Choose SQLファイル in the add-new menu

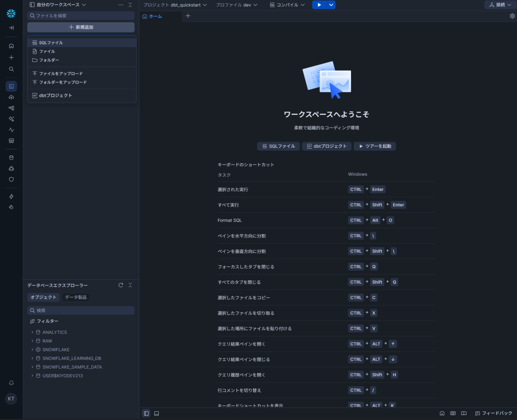[82, 43]
